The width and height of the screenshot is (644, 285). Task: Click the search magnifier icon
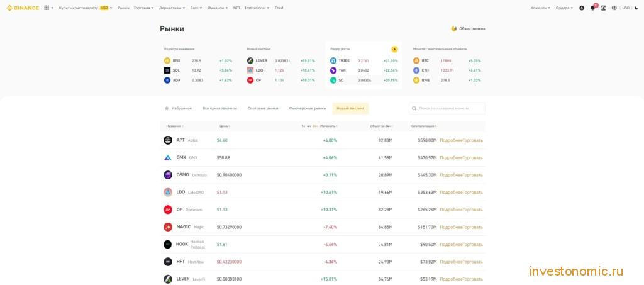(x=414, y=108)
